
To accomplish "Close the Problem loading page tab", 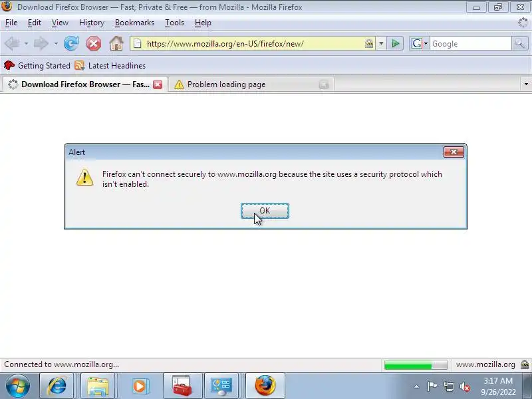I will click(x=324, y=84).
